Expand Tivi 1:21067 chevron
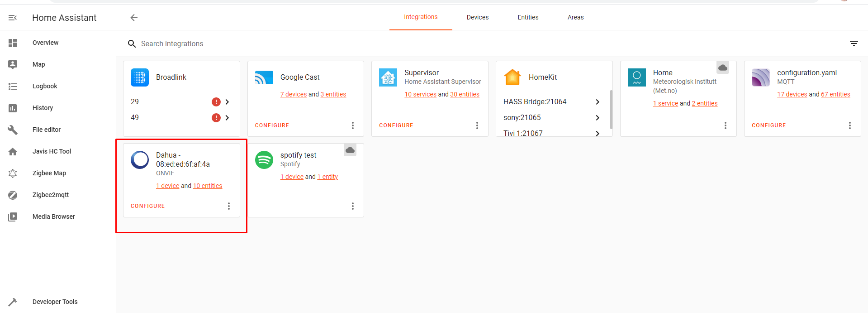This screenshot has height=313, width=868. click(x=598, y=133)
